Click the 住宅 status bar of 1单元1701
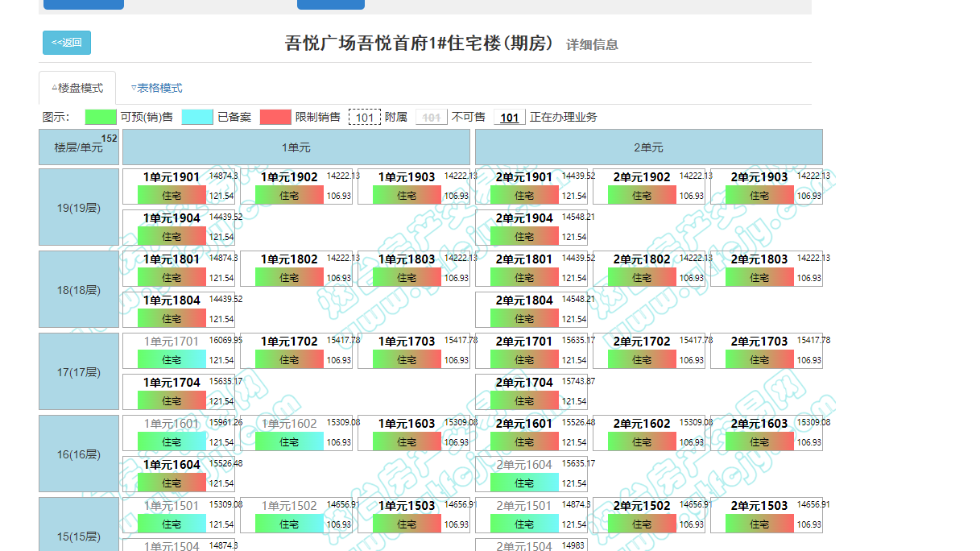980x551 pixels. (x=172, y=359)
